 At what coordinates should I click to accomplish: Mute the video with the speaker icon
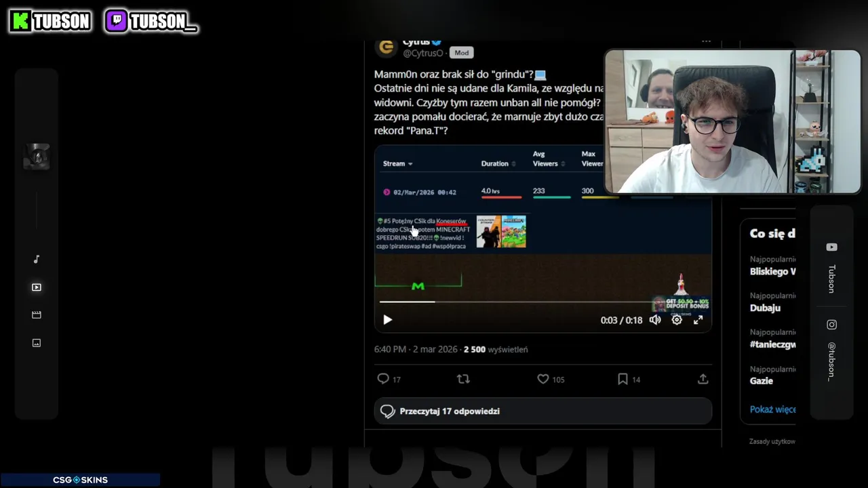coord(655,320)
